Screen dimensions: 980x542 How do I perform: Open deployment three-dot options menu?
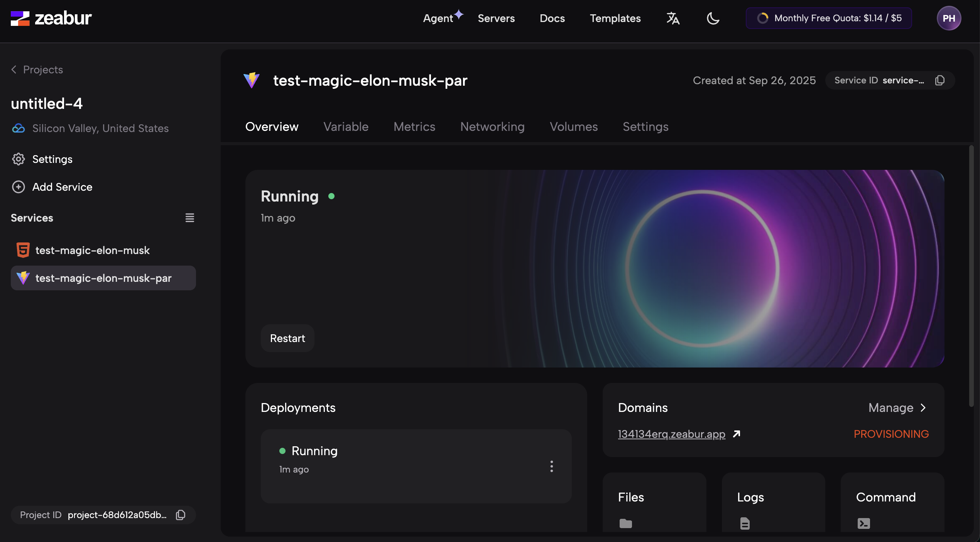[x=551, y=466]
